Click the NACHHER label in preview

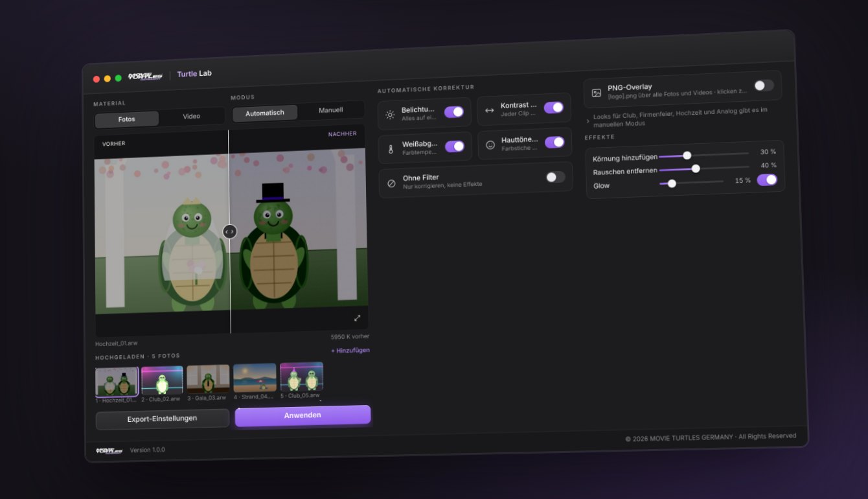342,134
